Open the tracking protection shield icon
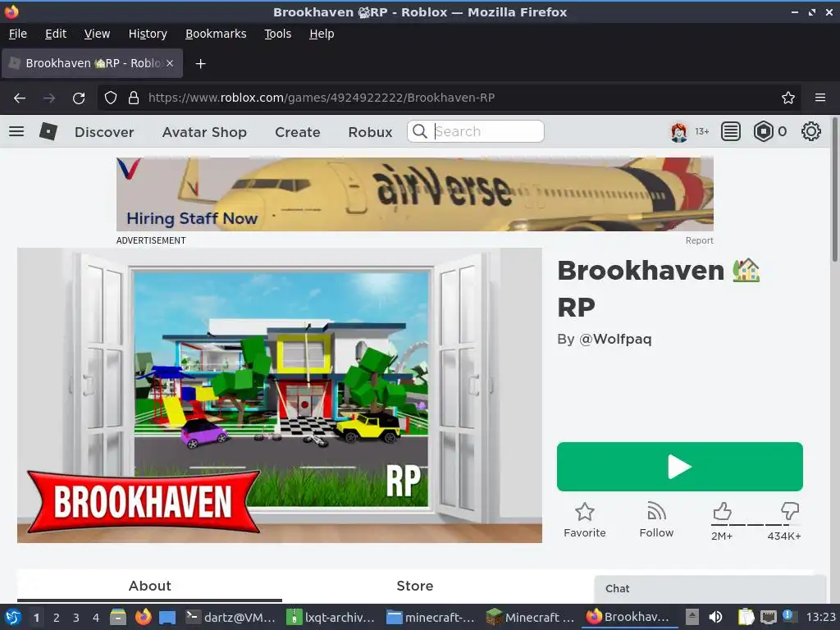The width and height of the screenshot is (840, 630). 111,98
